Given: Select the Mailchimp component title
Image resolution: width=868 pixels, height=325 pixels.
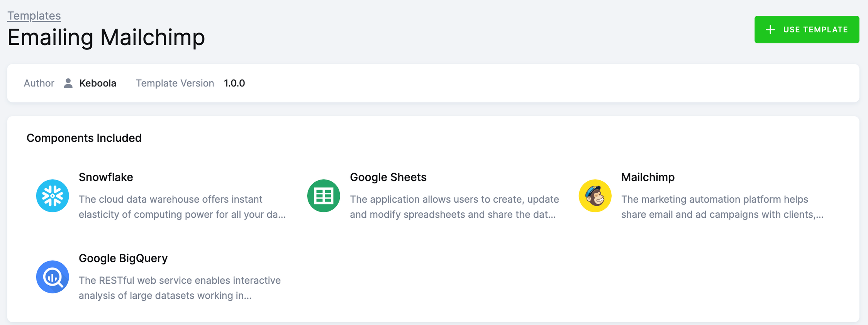Looking at the screenshot, I should coord(648,177).
